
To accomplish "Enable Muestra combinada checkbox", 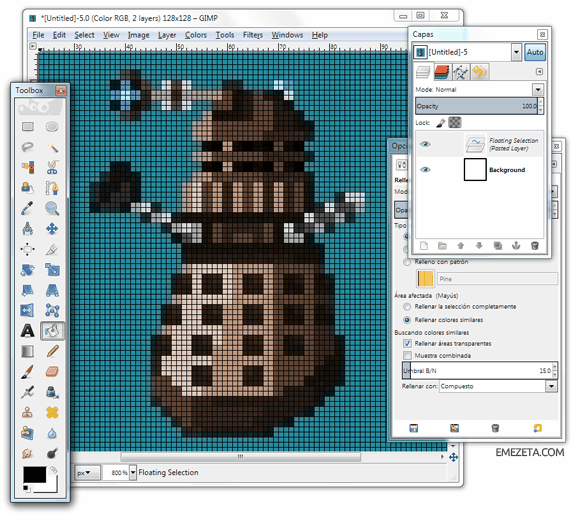I will point(407,355).
